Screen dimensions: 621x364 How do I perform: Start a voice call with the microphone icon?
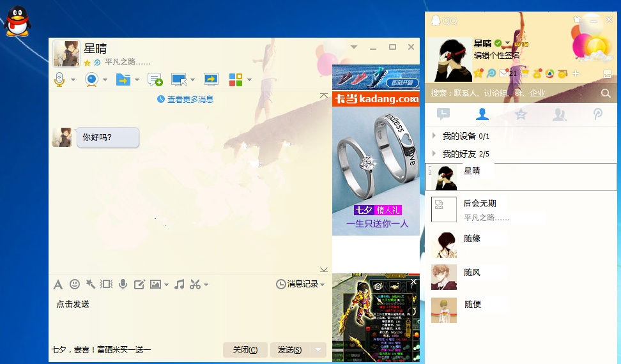pyautogui.click(x=59, y=80)
